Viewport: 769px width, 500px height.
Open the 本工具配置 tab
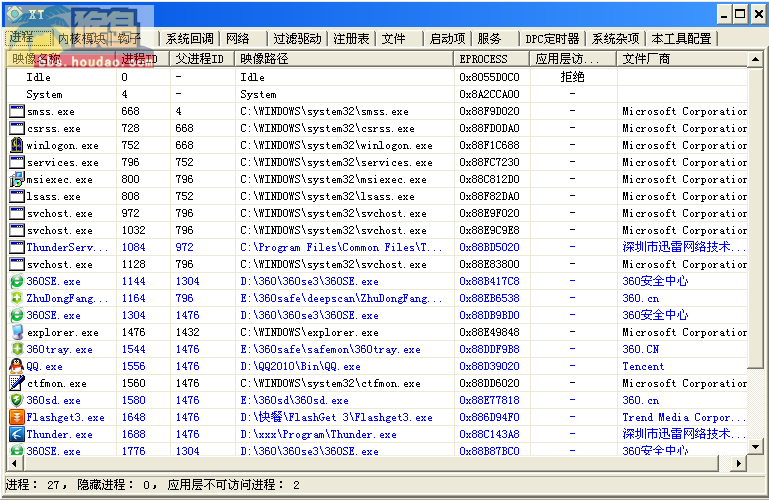(x=681, y=39)
